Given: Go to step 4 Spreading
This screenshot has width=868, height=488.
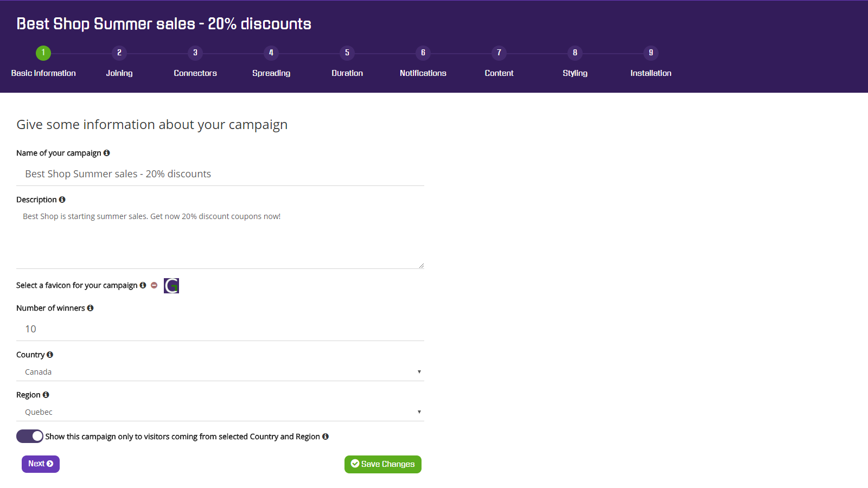Looking at the screenshot, I should tap(271, 61).
